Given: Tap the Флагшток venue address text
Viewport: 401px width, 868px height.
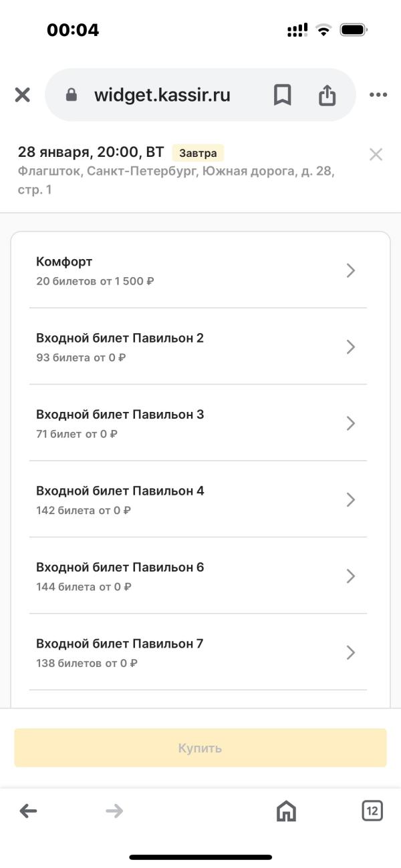Looking at the screenshot, I should pos(176,180).
